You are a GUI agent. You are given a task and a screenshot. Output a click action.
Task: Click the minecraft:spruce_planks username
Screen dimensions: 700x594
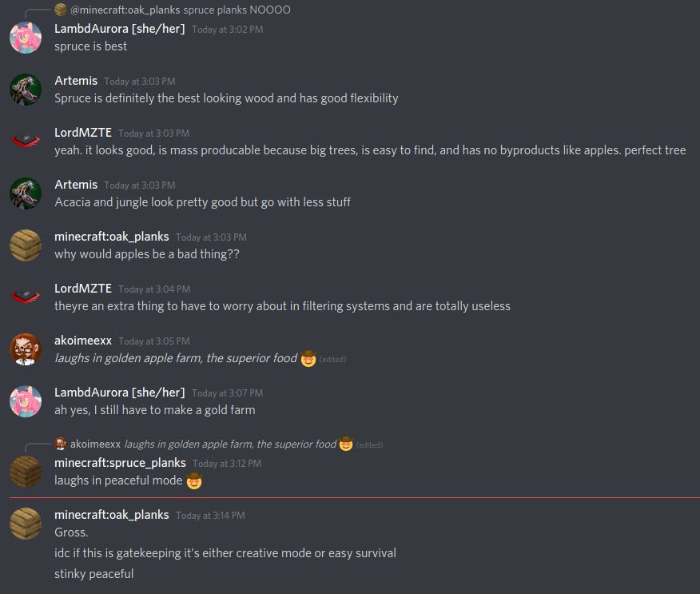coord(120,463)
